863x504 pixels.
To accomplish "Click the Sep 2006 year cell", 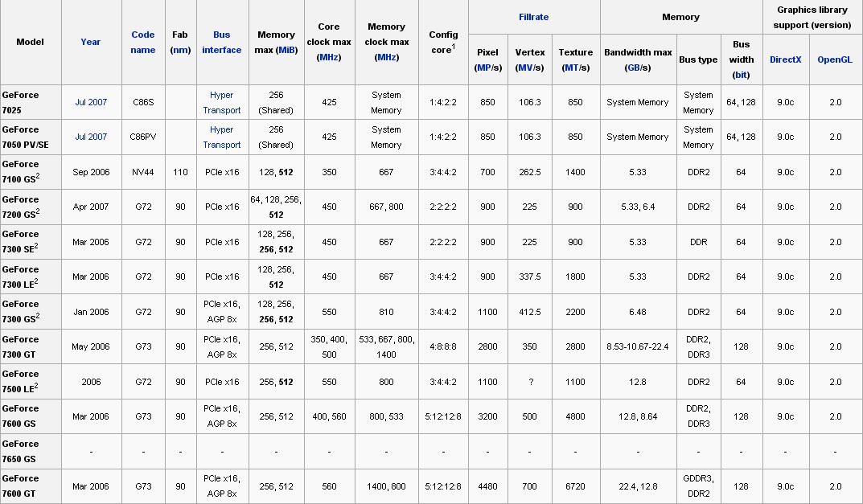I will (92, 172).
